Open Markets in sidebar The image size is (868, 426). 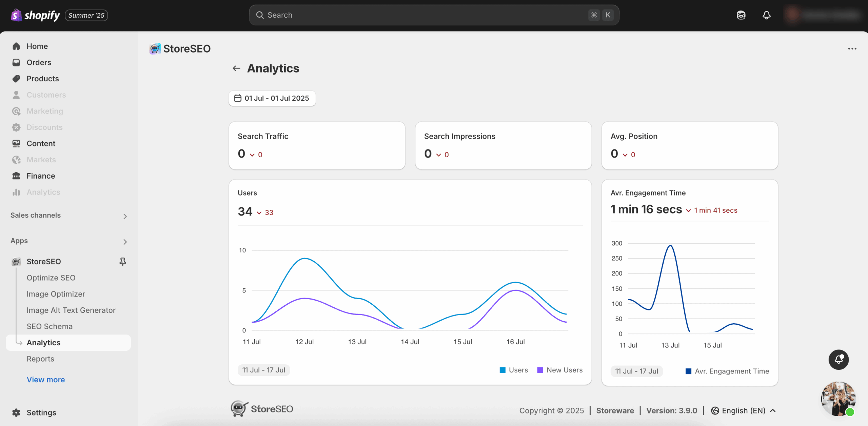coord(41,160)
